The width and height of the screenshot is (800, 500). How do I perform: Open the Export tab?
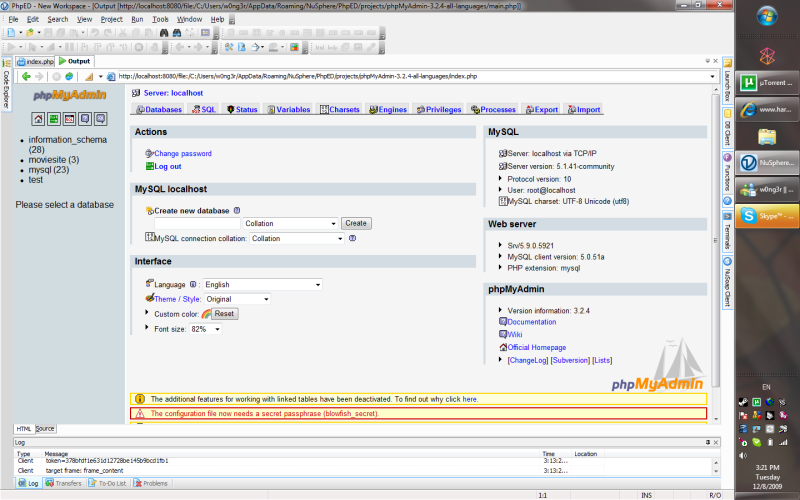tap(542, 109)
